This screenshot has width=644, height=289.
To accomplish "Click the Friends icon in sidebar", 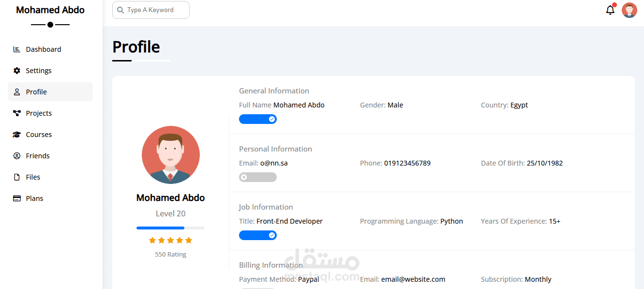I will [x=17, y=156].
